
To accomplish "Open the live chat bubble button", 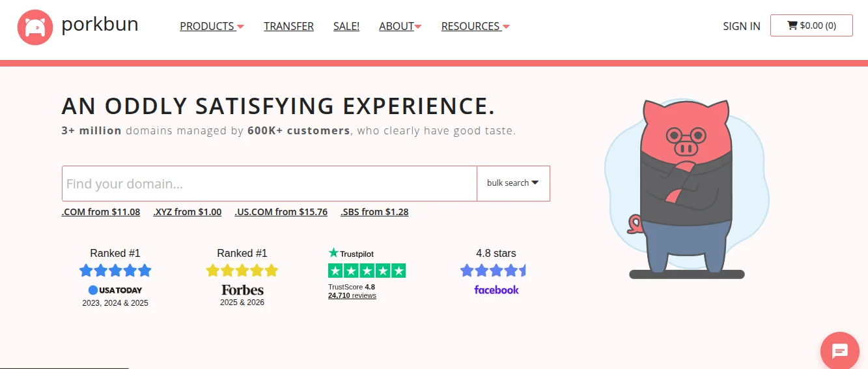I will coord(840,351).
